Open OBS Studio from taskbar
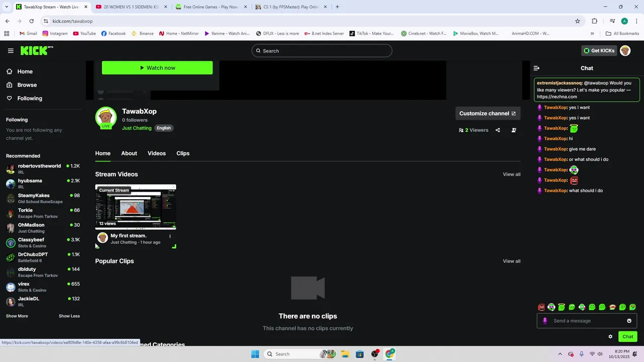The height and width of the screenshot is (362, 644). click(x=375, y=354)
